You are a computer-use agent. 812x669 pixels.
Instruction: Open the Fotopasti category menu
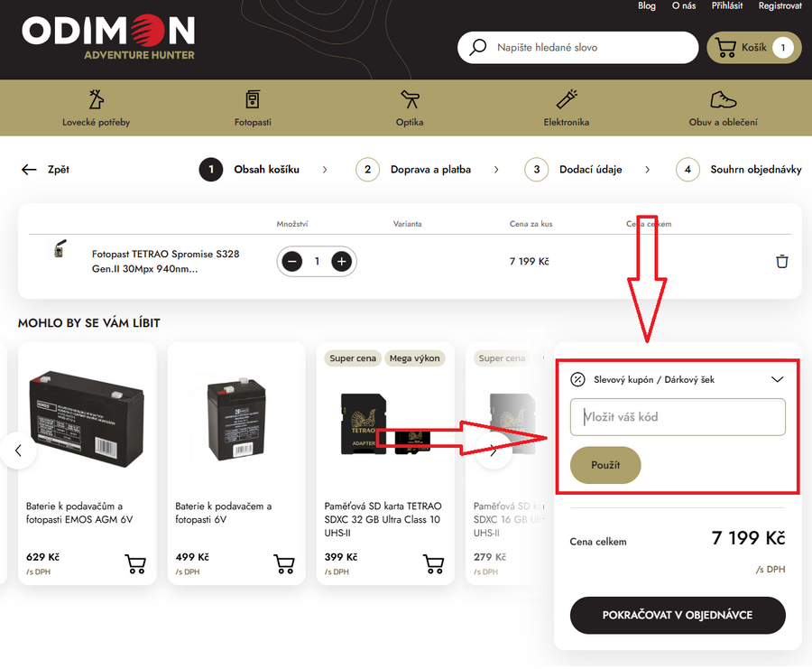point(253,108)
